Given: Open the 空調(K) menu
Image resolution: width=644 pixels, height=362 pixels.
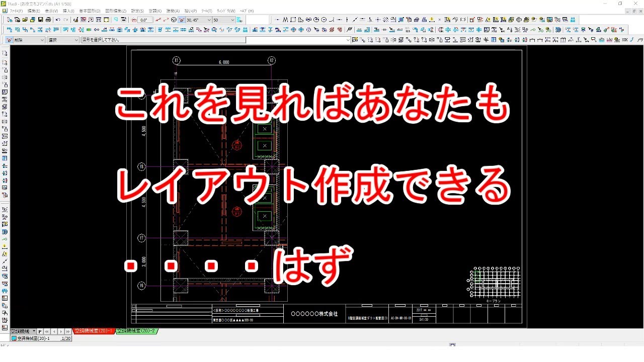Looking at the screenshot, I should pos(155,11).
